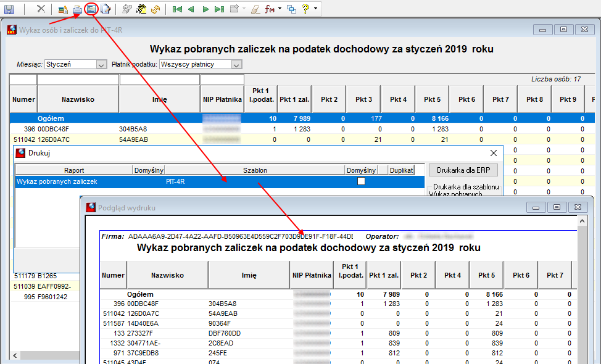
Task: Go to last record arrow
Action: pyautogui.click(x=219, y=9)
